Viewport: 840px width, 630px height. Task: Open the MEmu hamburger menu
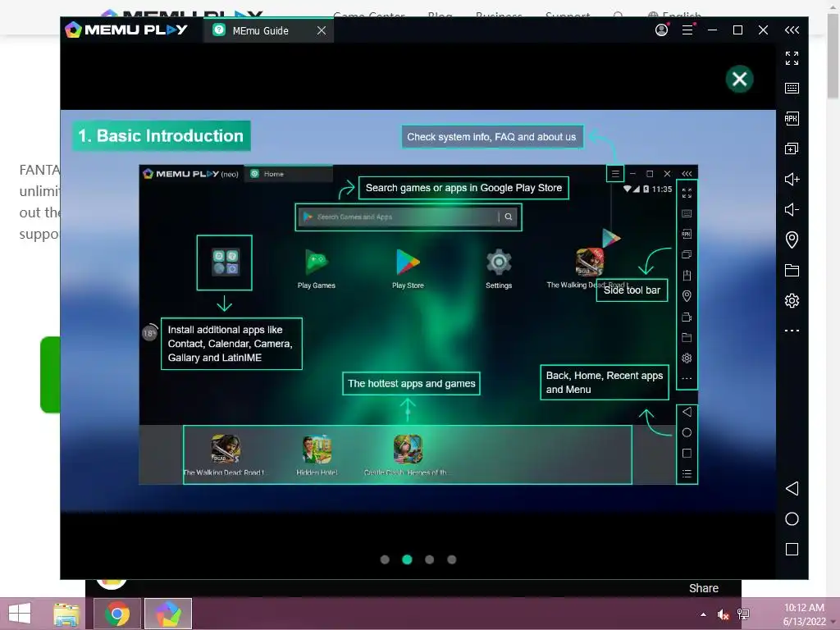687,30
